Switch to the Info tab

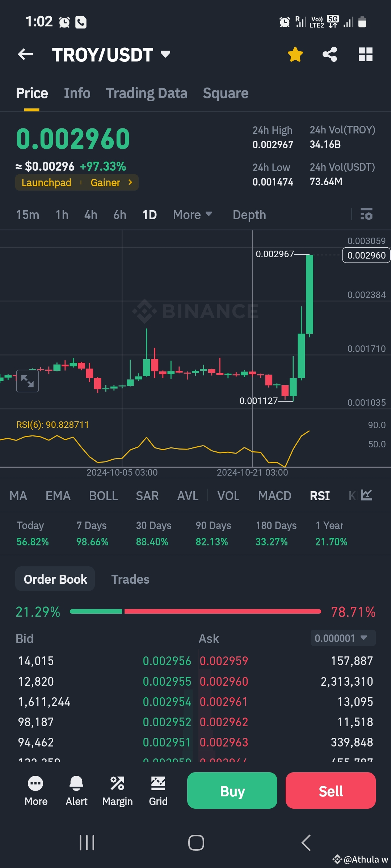[x=77, y=93]
